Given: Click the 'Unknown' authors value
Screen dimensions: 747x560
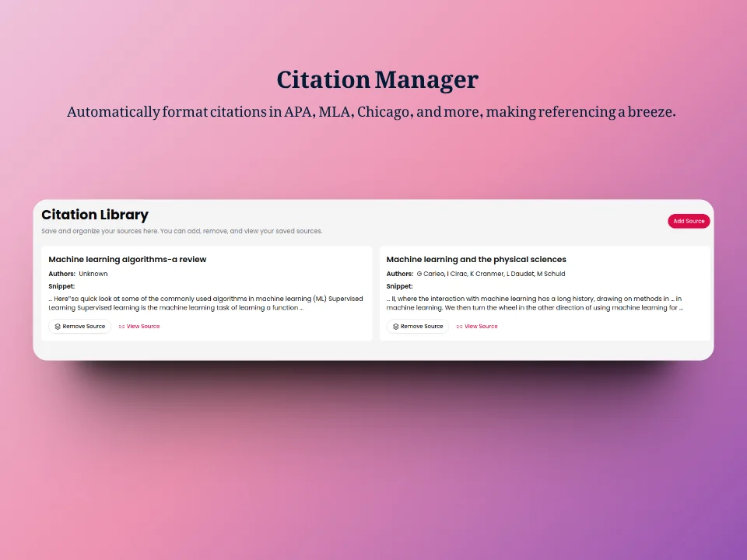Looking at the screenshot, I should 93,274.
